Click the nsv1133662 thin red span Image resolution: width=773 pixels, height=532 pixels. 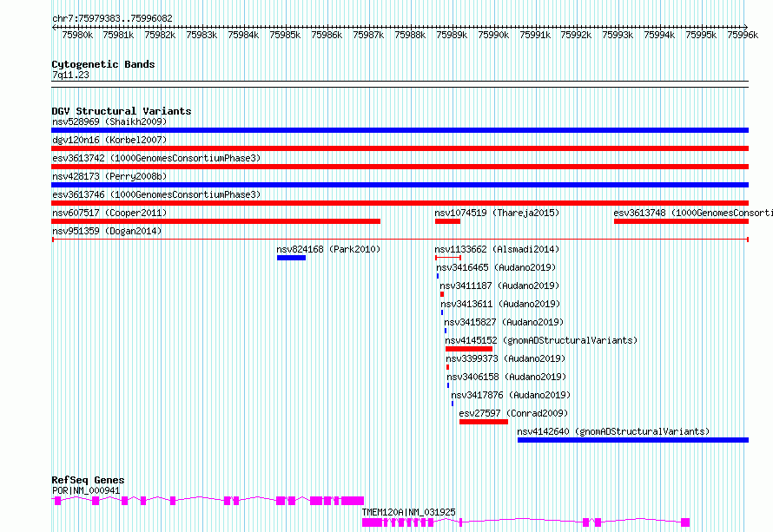point(448,258)
